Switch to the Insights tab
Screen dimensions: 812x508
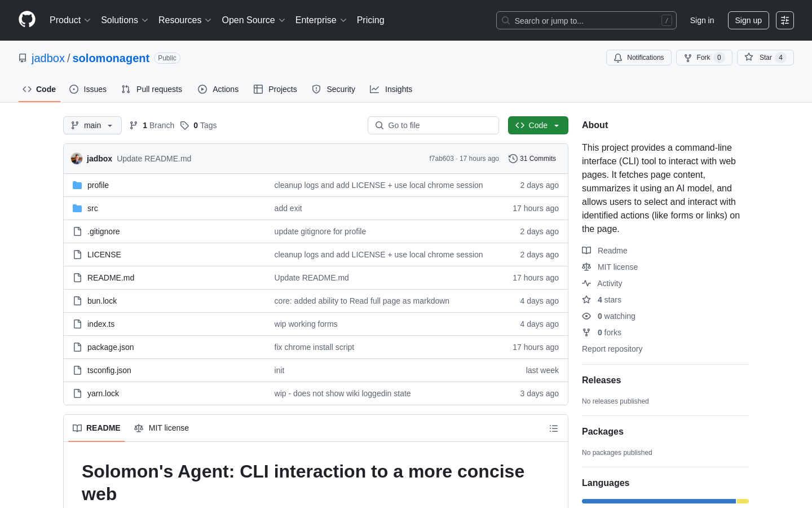pyautogui.click(x=391, y=89)
